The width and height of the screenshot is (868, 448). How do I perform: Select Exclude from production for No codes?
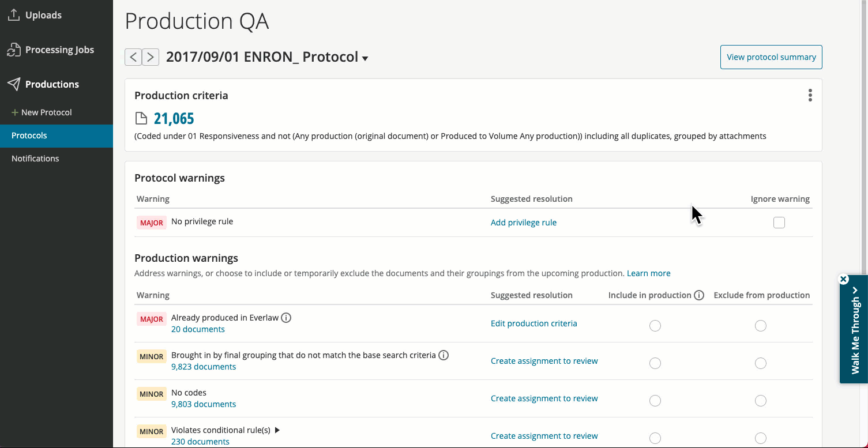click(761, 401)
